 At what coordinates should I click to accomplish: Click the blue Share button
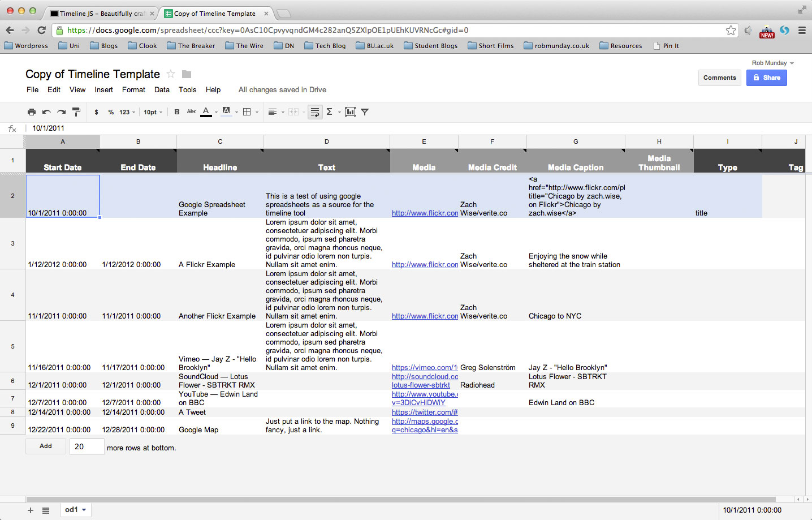[x=767, y=78]
